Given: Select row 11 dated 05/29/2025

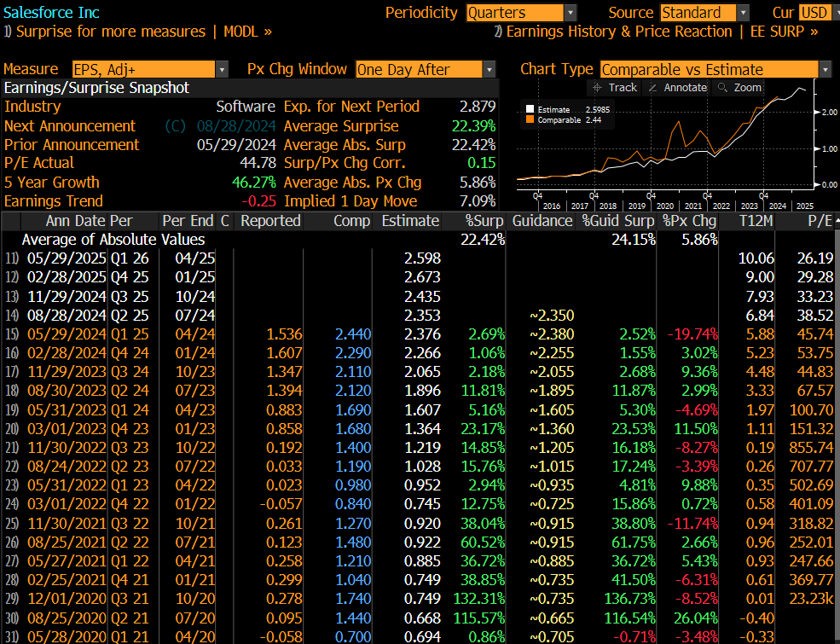Looking at the screenshot, I should (420, 258).
